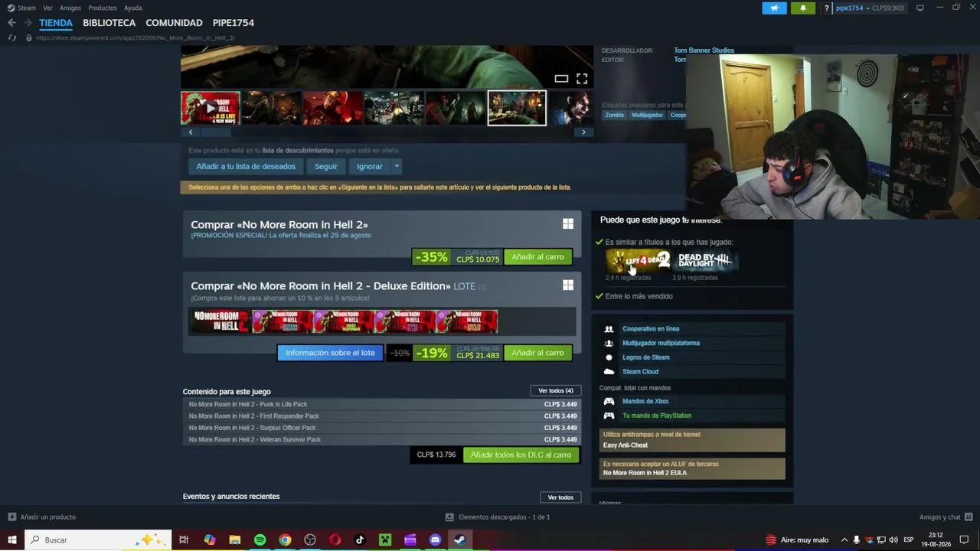980x551 pixels.
Task: Click the right arrow of the thumbnail strip
Action: [x=583, y=132]
